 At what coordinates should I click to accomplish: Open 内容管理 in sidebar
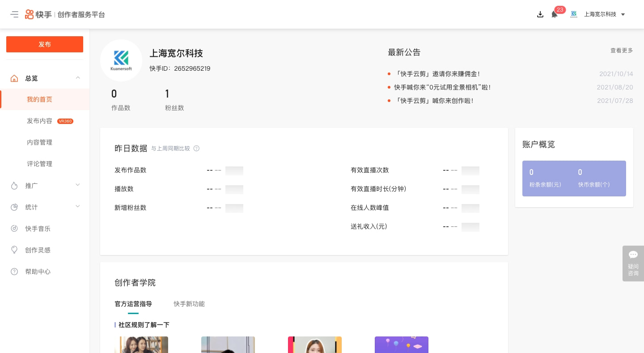[45, 142]
